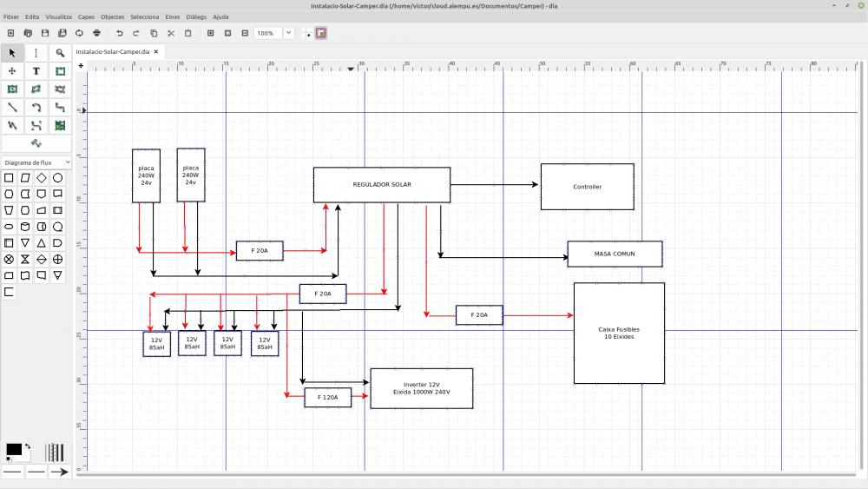Save the diagram with Save icon
Screen dimensions: 868x489
point(45,33)
